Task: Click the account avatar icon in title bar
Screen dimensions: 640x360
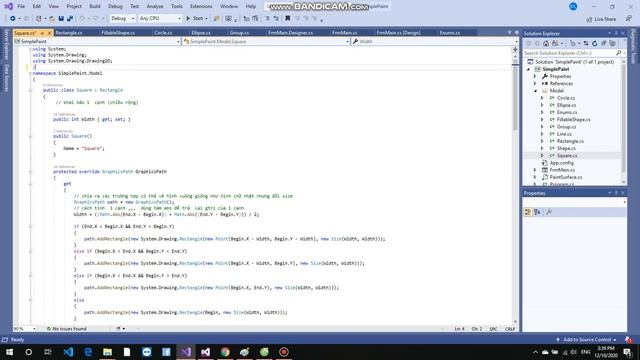Action: [x=573, y=6]
